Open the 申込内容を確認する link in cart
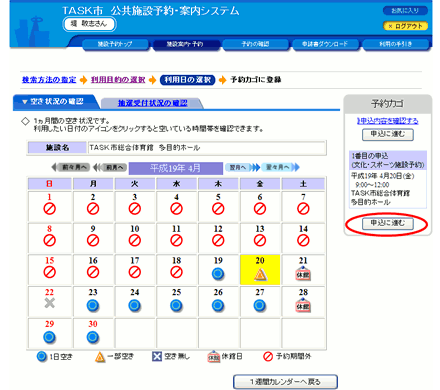Image resolution: width=440 pixels, height=390 pixels. pyautogui.click(x=388, y=121)
